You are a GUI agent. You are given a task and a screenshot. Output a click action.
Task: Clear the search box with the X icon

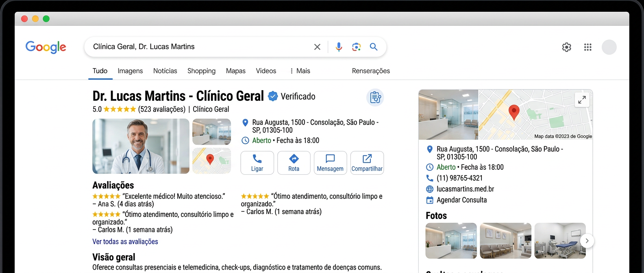[x=317, y=47]
